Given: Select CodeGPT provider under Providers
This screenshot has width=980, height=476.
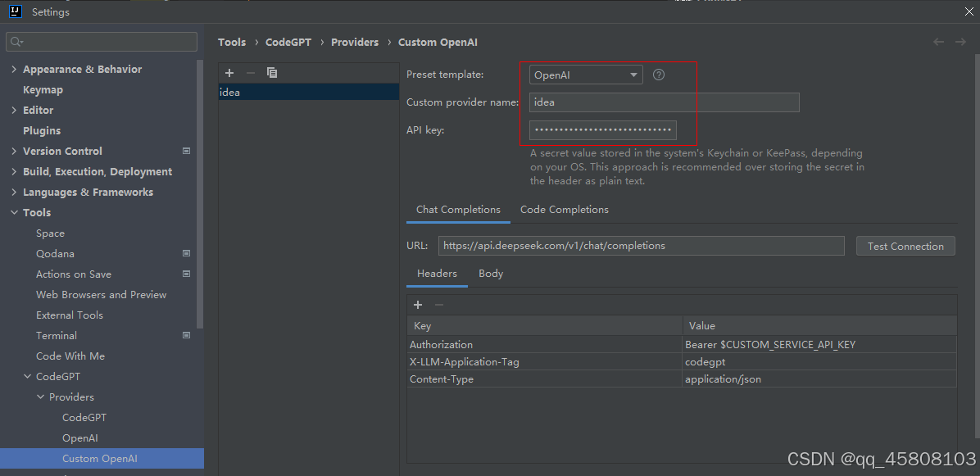Looking at the screenshot, I should tap(84, 418).
